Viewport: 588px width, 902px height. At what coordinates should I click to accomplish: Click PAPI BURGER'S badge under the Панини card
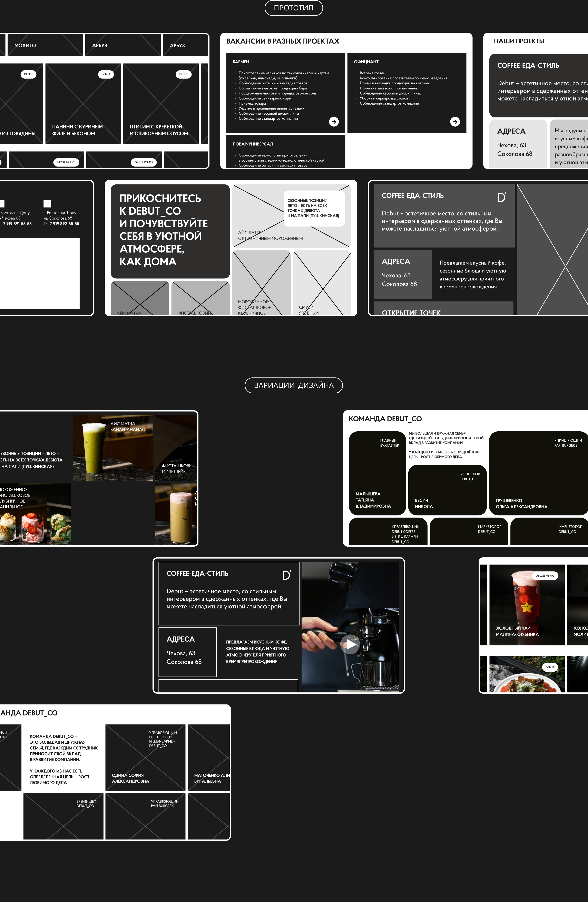pyautogui.click(x=66, y=162)
